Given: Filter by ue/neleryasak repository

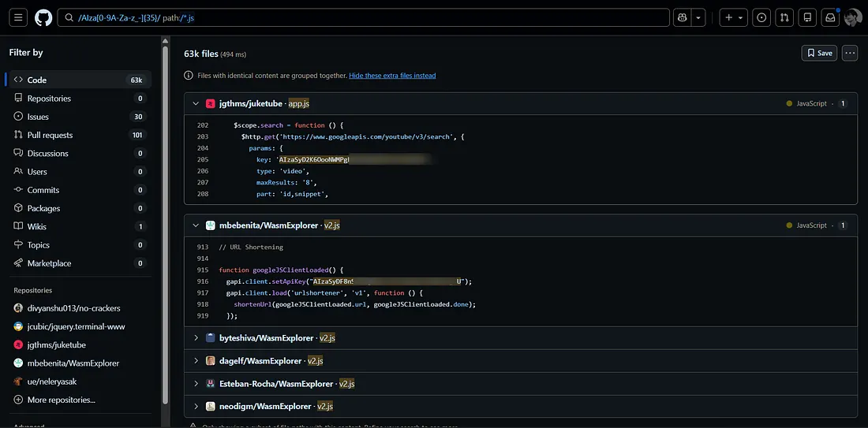Looking at the screenshot, I should (80, 381).
